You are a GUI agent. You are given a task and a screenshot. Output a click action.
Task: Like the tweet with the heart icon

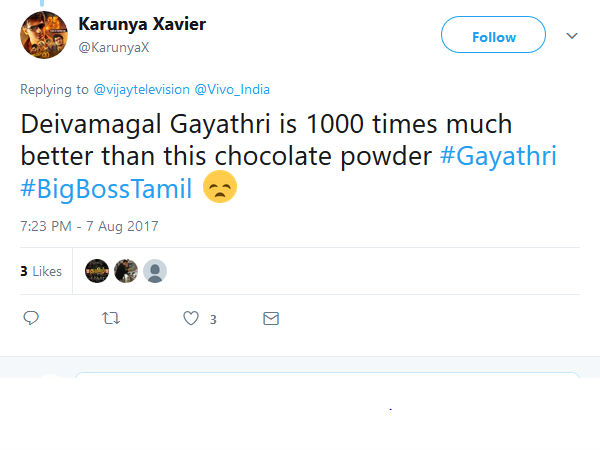(x=191, y=319)
